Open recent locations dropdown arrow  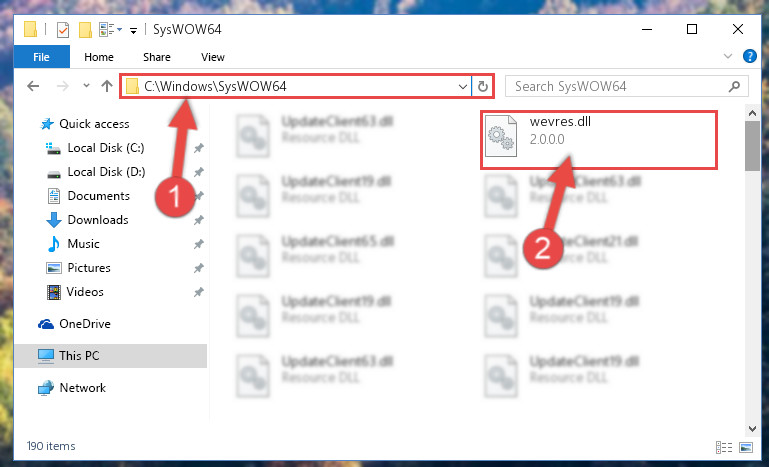pyautogui.click(x=86, y=86)
